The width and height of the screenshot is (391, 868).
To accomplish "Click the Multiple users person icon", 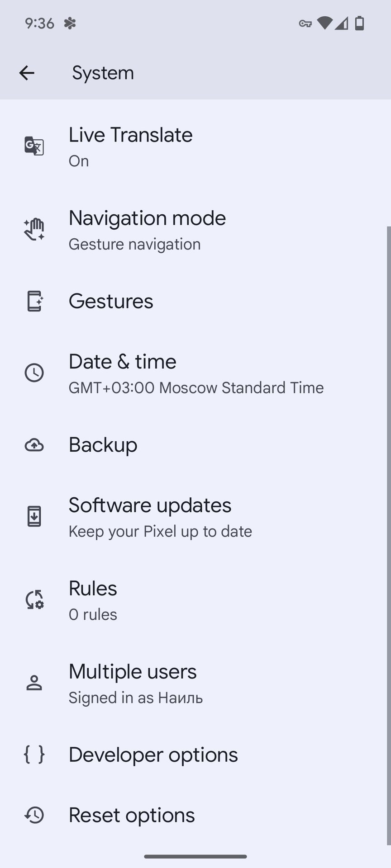I will (x=34, y=683).
